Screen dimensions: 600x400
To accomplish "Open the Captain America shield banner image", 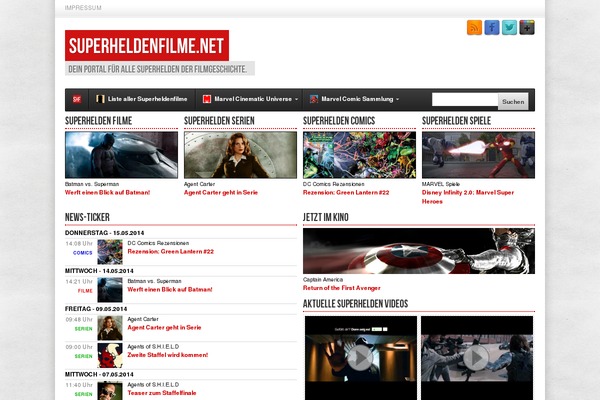I will click(x=419, y=251).
